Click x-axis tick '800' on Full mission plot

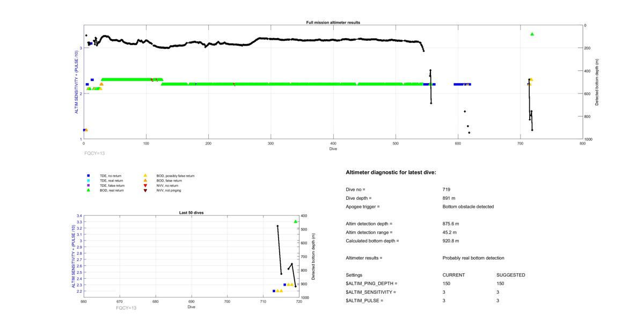583,143
